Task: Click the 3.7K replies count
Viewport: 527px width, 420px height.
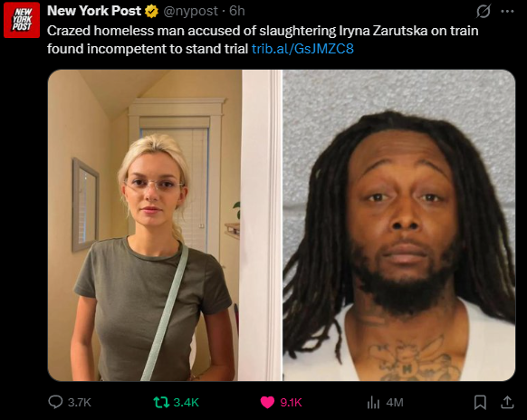Action: [x=80, y=402]
